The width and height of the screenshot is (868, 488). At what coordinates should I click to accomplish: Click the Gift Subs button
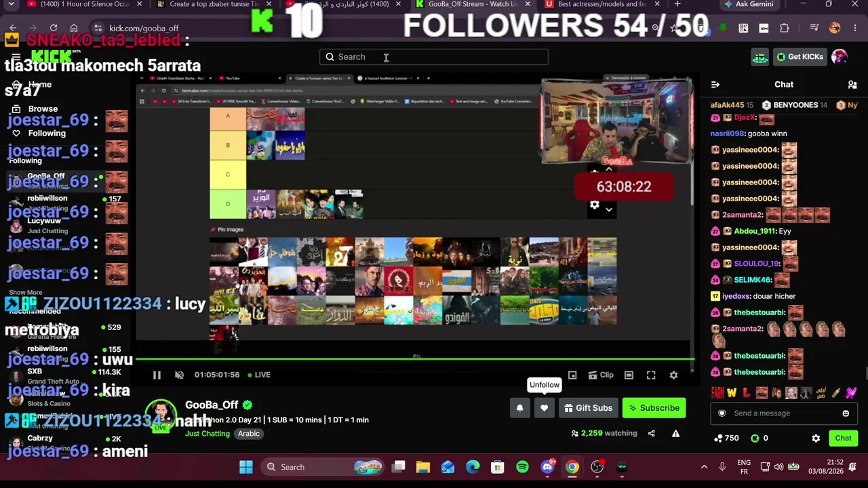588,408
